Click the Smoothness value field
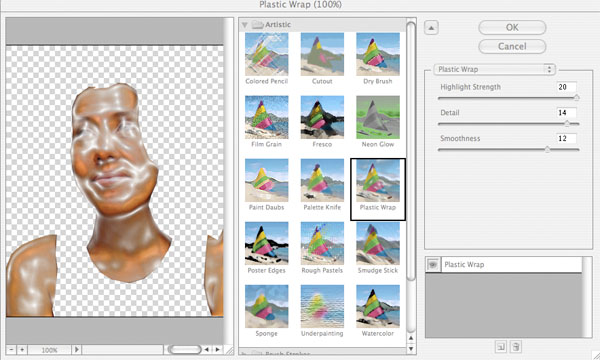This screenshot has width=600, height=360. click(x=566, y=138)
